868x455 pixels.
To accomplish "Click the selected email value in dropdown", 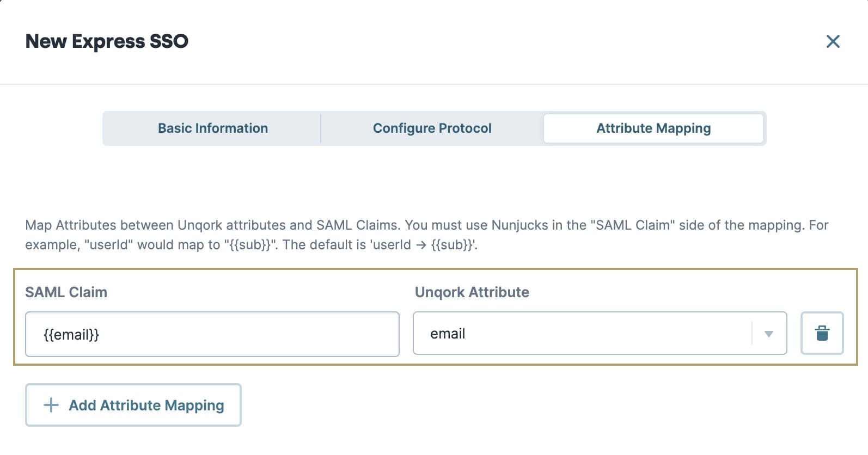I will pos(448,334).
